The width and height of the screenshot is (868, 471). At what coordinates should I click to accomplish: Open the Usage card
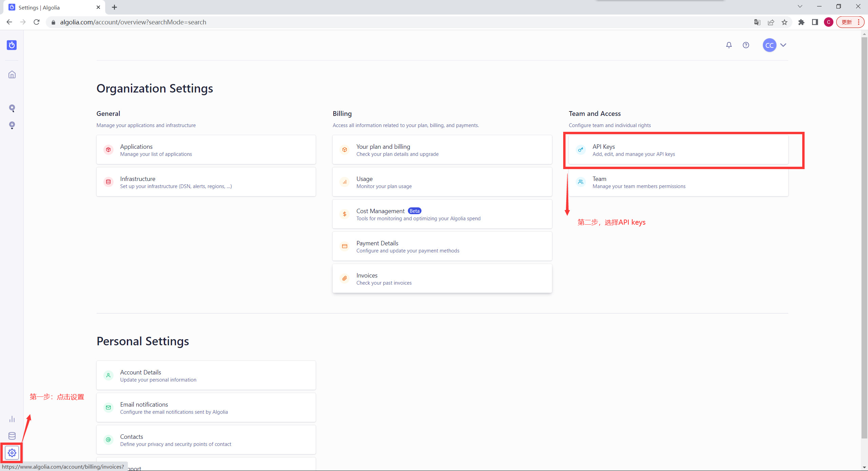coord(442,182)
